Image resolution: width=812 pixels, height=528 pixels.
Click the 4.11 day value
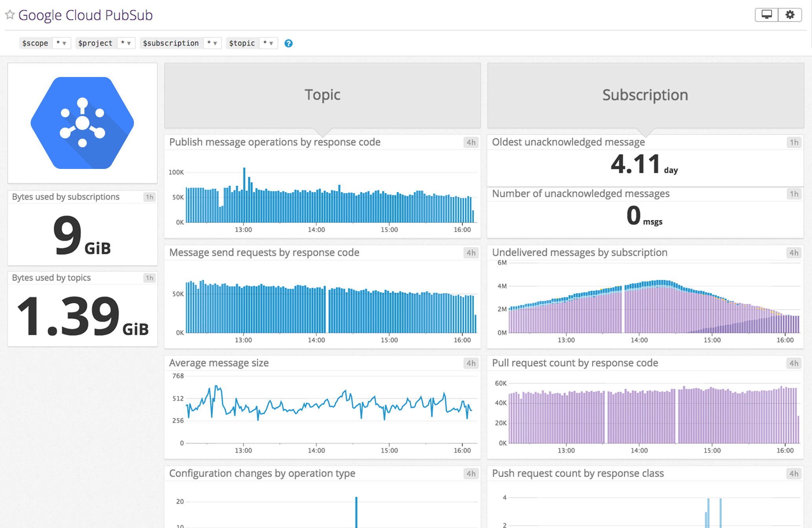(644, 164)
